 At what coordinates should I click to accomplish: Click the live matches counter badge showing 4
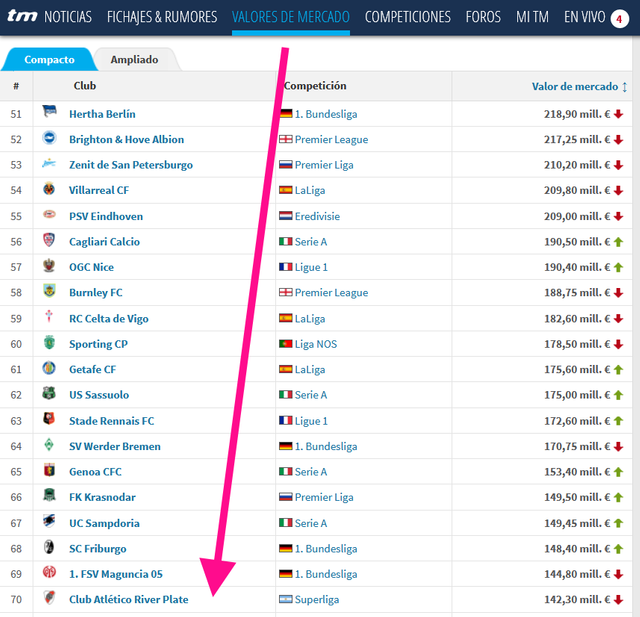[x=619, y=19]
